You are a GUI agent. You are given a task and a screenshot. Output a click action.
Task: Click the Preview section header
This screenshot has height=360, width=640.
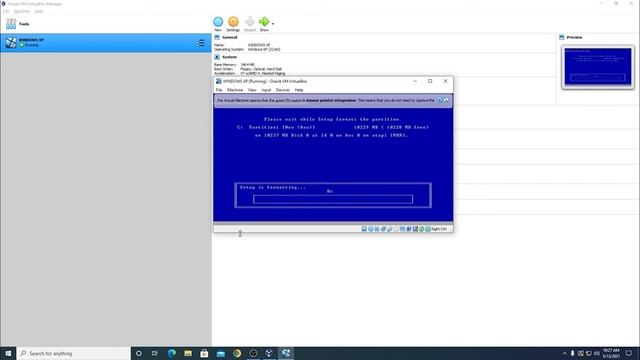coord(574,37)
